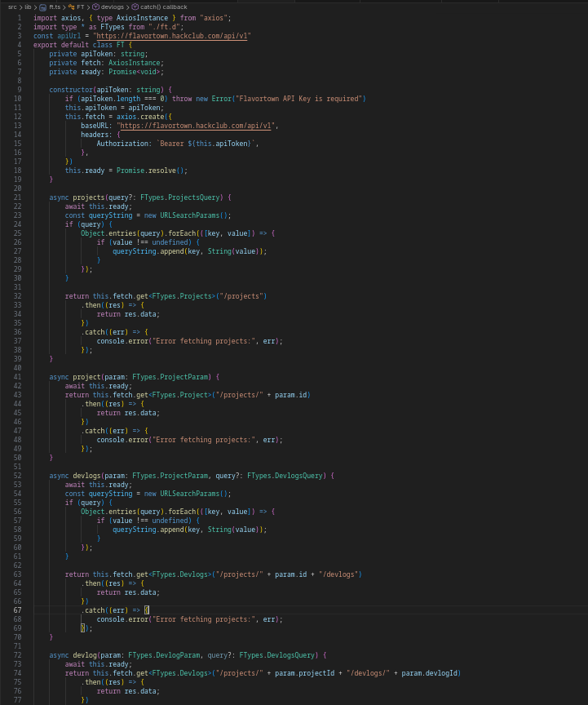Open the catch() callback breadcrumb label
The width and height of the screenshot is (588, 705).
[x=163, y=7]
